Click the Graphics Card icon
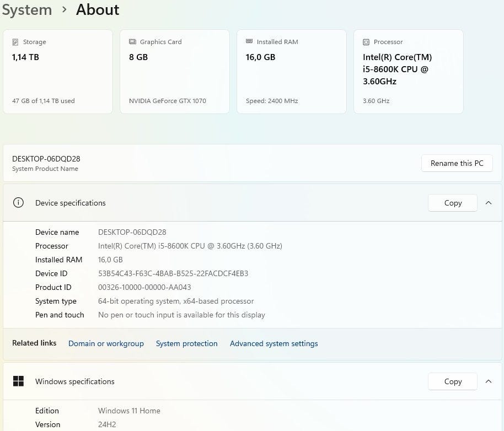The image size is (504, 431). click(x=132, y=42)
